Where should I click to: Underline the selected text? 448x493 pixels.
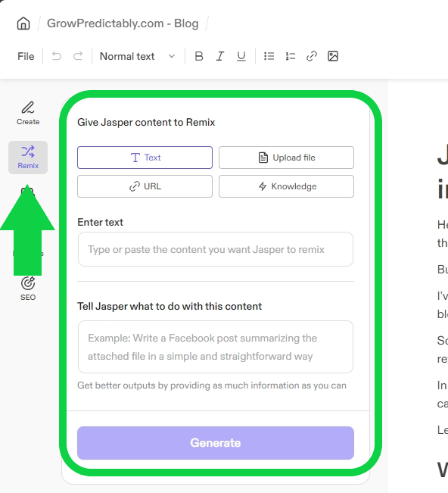[x=241, y=56]
